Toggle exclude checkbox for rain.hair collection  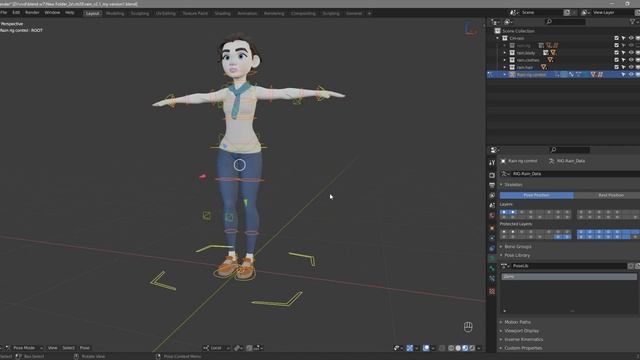pos(616,67)
